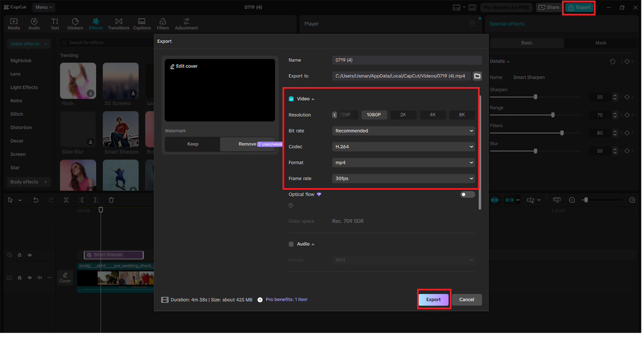Expand the Codec H.264 dropdown
Screen dimensions: 644x340
[404, 147]
